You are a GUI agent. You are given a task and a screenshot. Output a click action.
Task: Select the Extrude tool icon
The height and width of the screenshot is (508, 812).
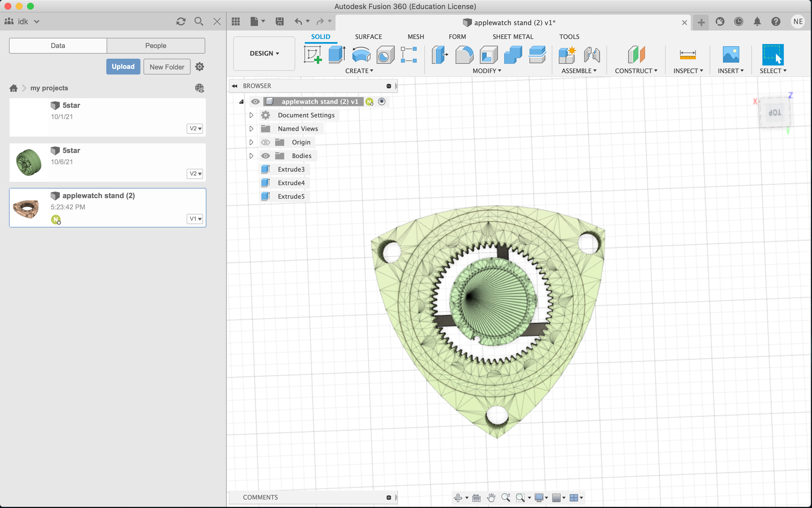click(337, 54)
